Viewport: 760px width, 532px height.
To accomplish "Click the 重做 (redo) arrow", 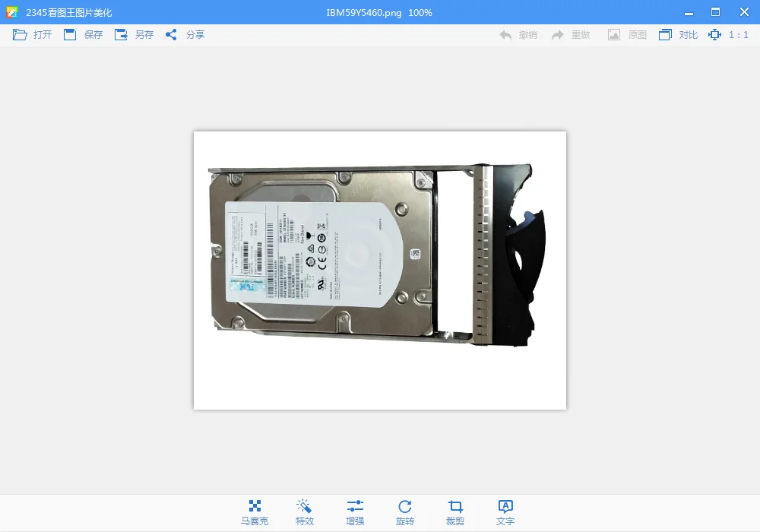I will point(558,35).
